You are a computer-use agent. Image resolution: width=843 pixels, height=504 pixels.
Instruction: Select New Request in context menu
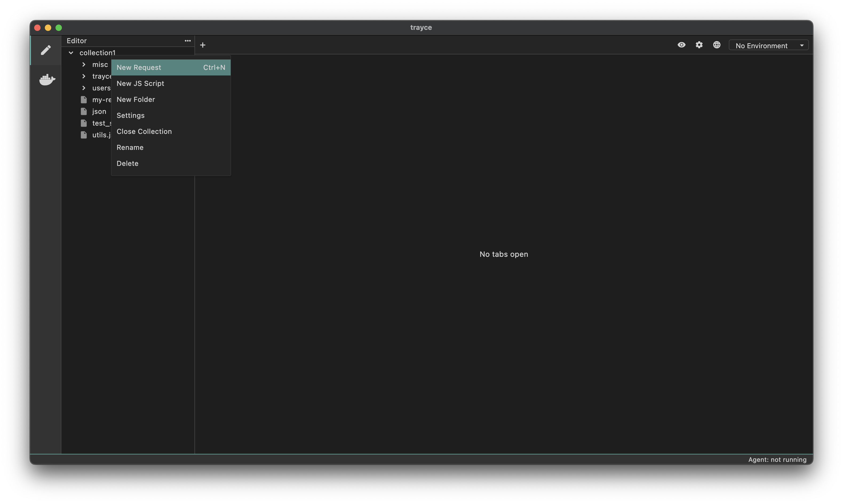click(x=171, y=67)
